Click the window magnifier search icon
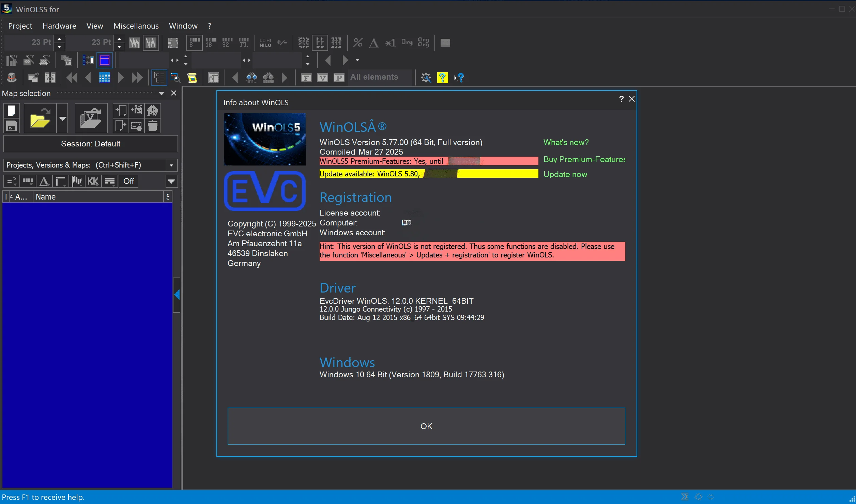 tap(176, 78)
